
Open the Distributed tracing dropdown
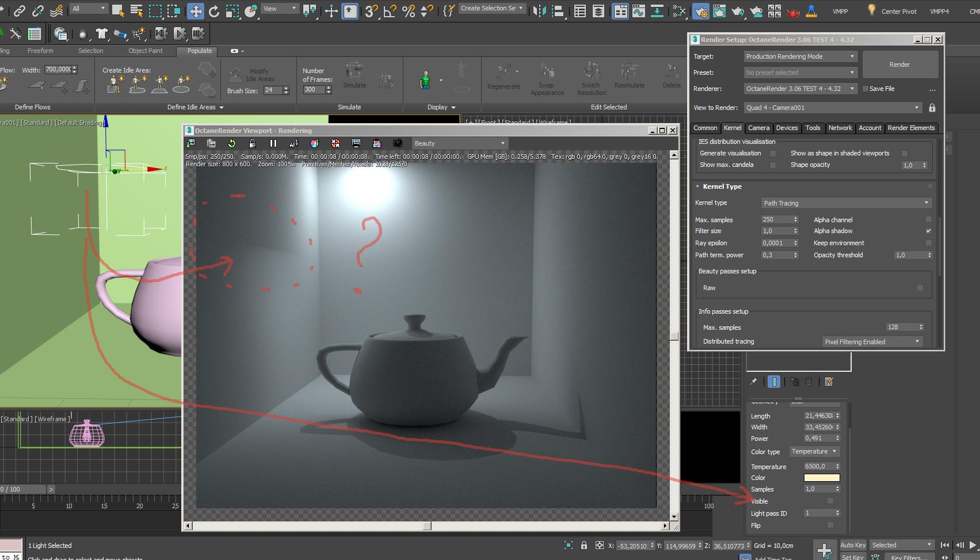pyautogui.click(x=872, y=342)
